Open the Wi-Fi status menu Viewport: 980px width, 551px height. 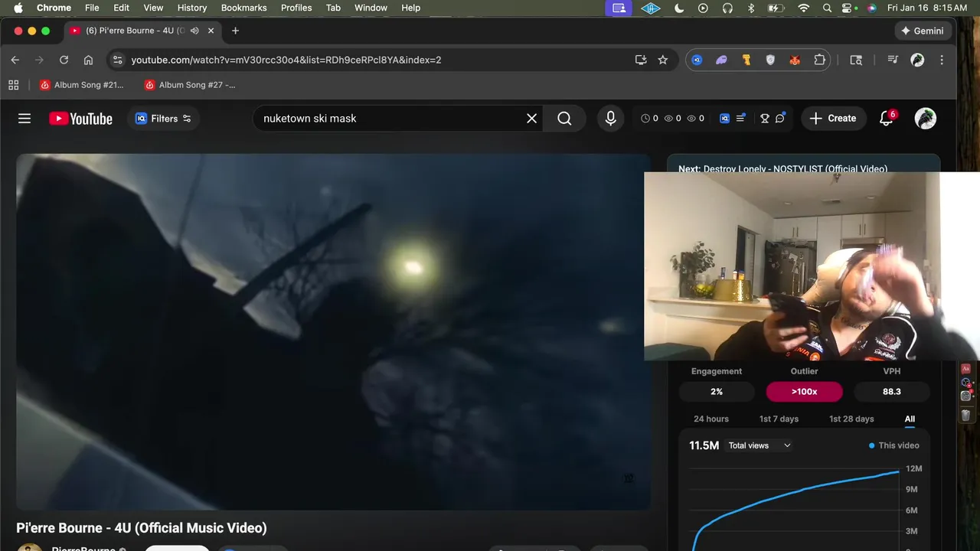(803, 8)
